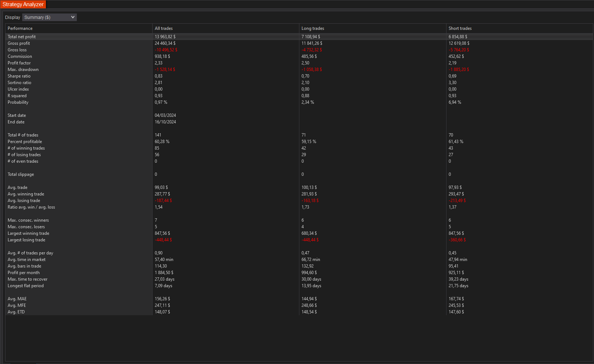Click the 1 884,50 $ profit per month value
This screenshot has height=364, width=594.
click(164, 273)
